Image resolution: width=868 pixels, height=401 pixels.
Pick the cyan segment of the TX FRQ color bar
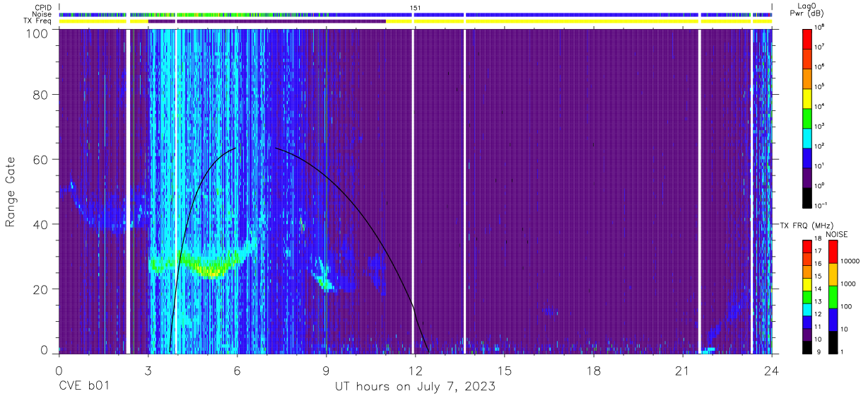807,309
